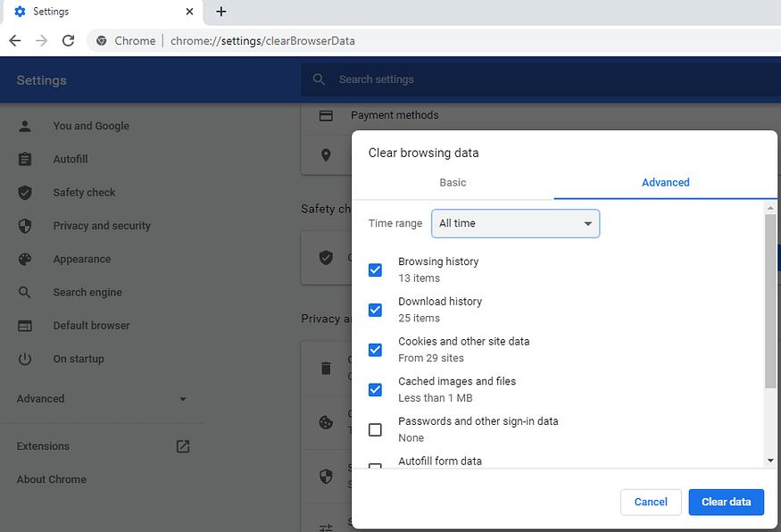Cancel the clear browsing data dialog
781x532 pixels.
pyautogui.click(x=651, y=503)
